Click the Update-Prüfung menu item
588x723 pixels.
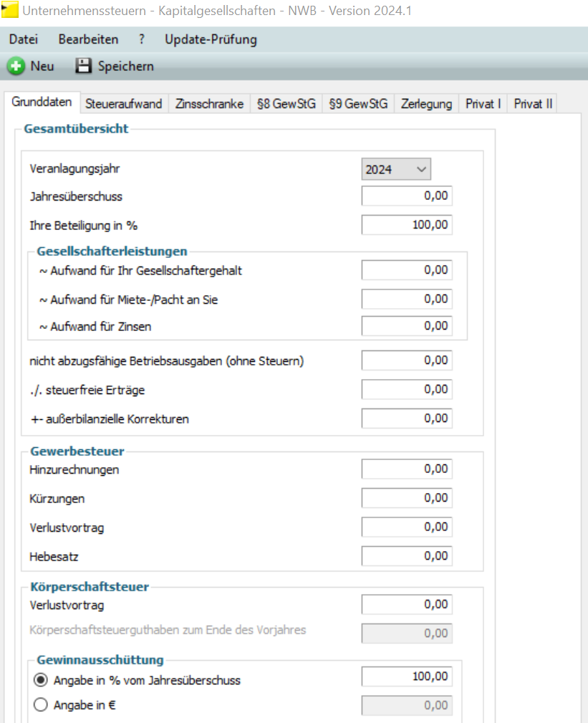coord(211,39)
